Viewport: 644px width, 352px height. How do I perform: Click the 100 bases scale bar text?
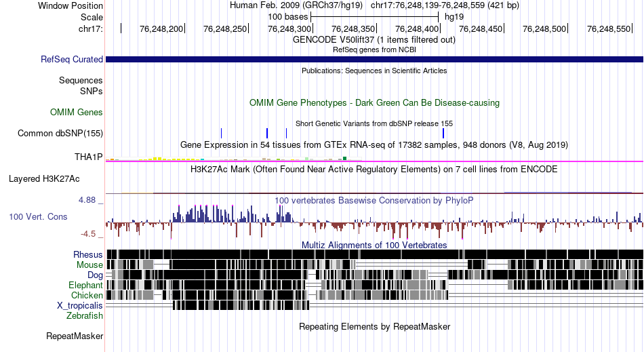tap(288, 17)
